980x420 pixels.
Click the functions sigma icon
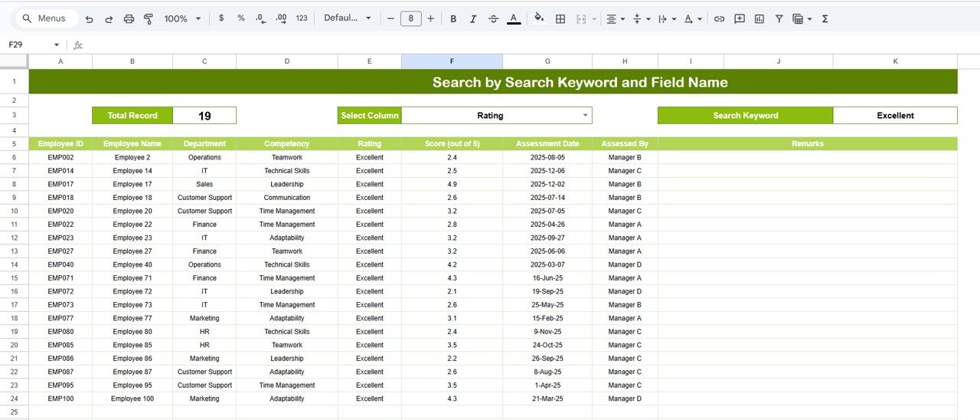[x=825, y=18]
